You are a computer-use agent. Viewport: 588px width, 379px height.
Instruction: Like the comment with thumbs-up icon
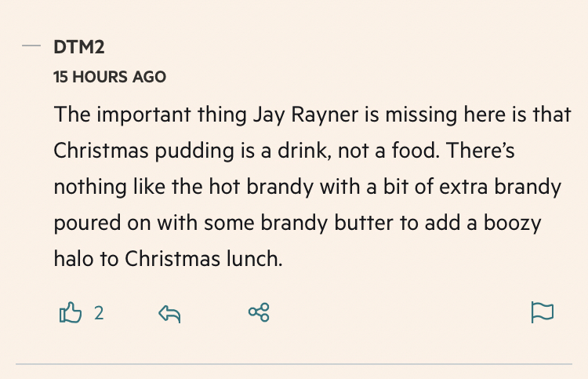71,314
